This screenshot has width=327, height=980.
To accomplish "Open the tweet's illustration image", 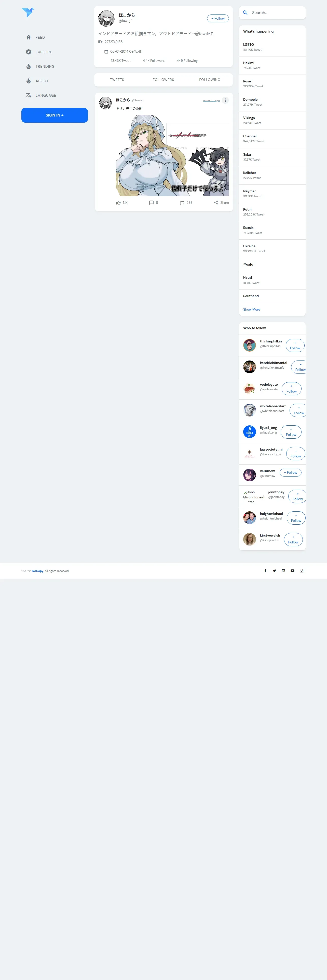I will [172, 156].
